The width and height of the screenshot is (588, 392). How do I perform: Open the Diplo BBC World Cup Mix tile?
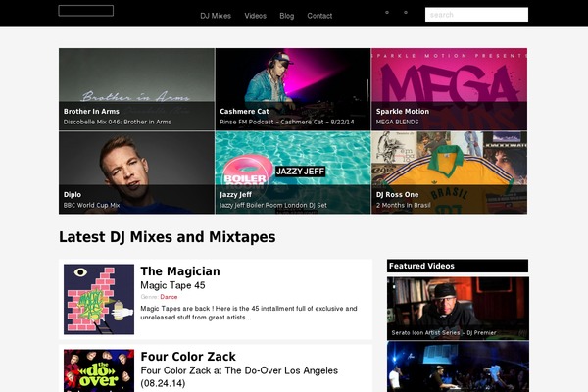tap(136, 172)
